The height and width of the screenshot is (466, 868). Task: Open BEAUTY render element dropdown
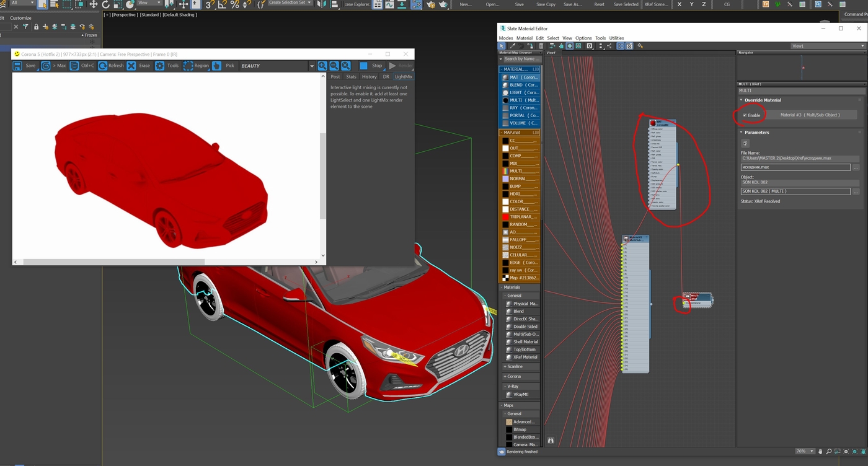point(312,66)
